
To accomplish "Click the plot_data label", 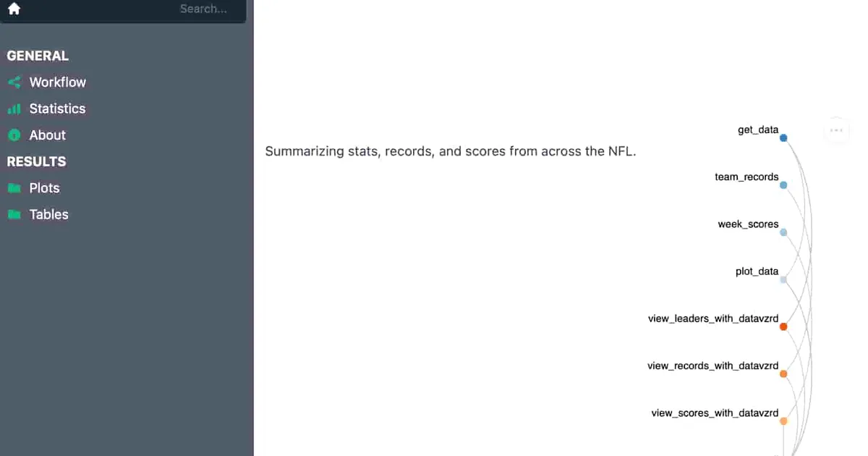I will (757, 271).
